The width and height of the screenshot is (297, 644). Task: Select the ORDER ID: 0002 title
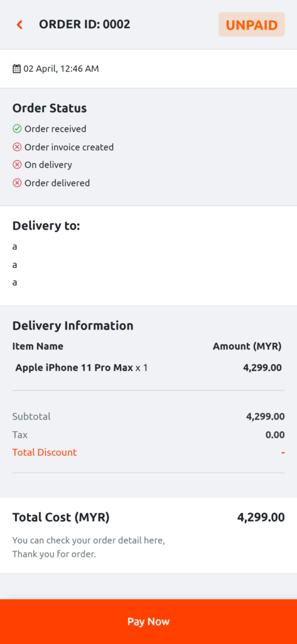(85, 25)
